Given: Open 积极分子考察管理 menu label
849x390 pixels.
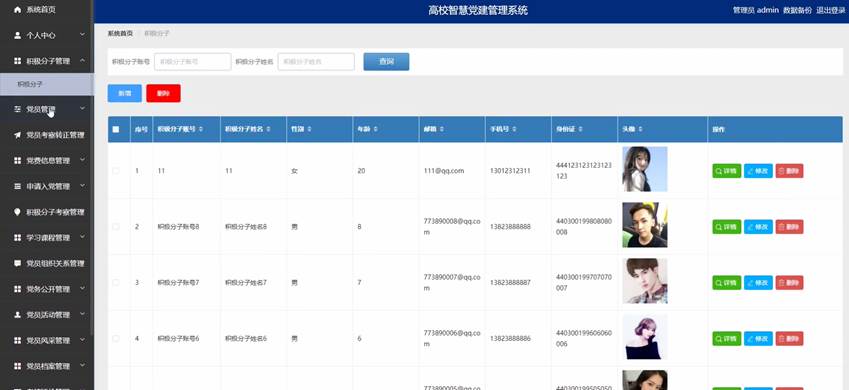Looking at the screenshot, I should (56, 212).
